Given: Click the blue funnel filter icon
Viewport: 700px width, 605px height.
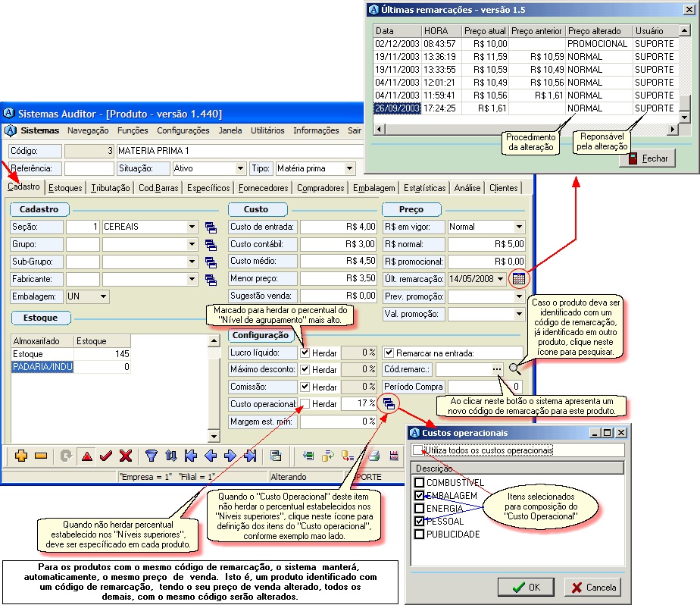Looking at the screenshot, I should [x=151, y=456].
